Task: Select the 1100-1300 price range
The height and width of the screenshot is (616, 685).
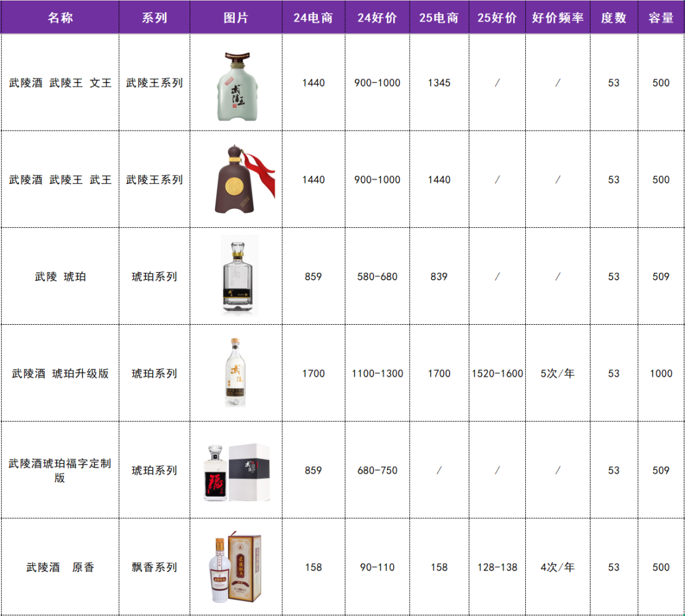Action: pyautogui.click(x=377, y=374)
